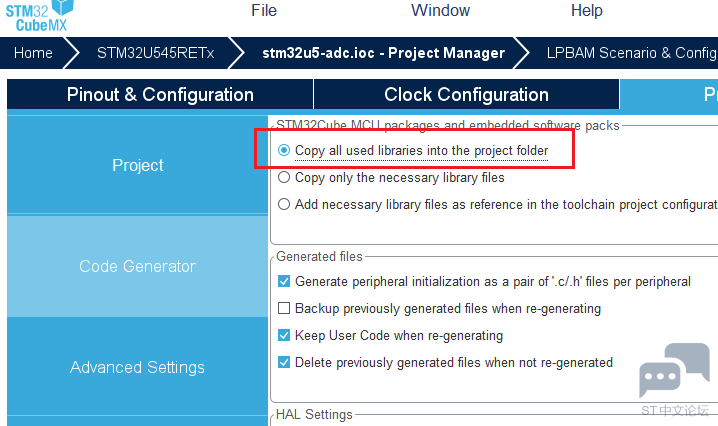Click stm32u5-adc.ioc Project Manager breadcrumb

point(383,53)
